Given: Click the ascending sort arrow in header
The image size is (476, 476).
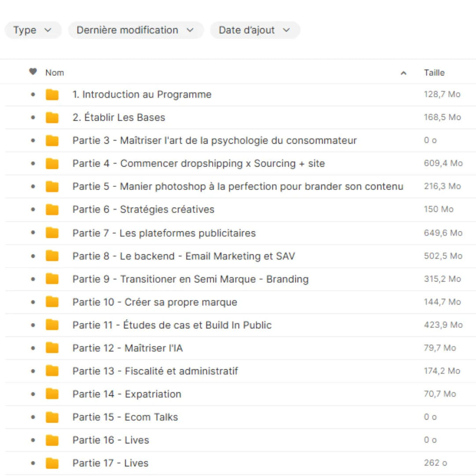Looking at the screenshot, I should tap(403, 73).
